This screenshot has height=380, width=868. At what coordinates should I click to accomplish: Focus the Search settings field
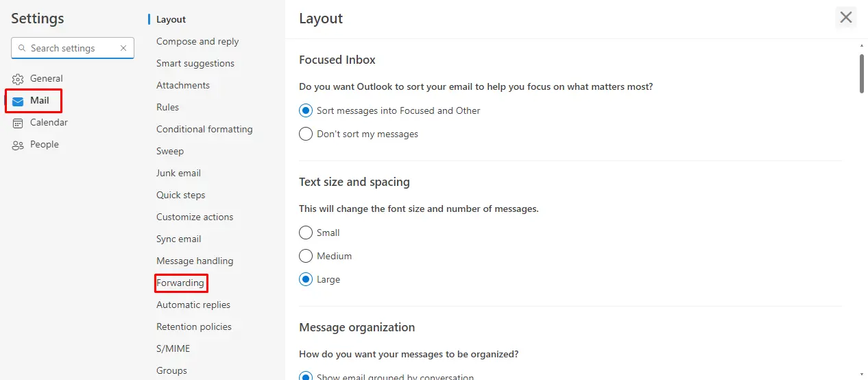coord(73,48)
